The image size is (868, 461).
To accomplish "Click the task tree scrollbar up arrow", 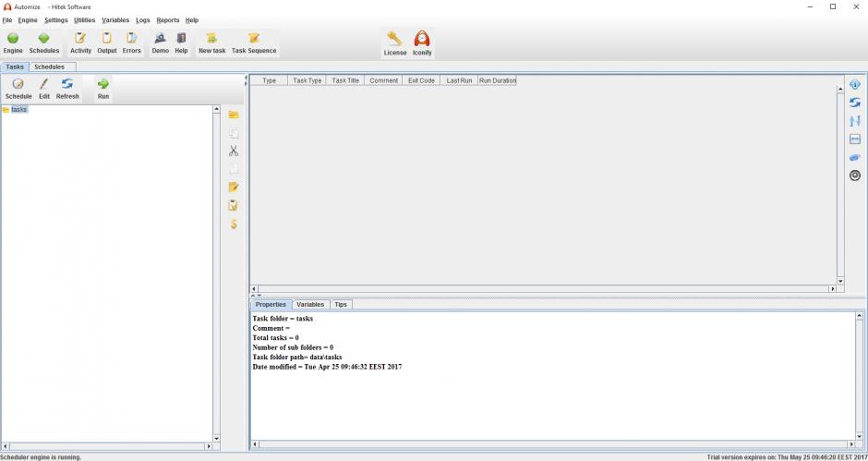I will [216, 109].
